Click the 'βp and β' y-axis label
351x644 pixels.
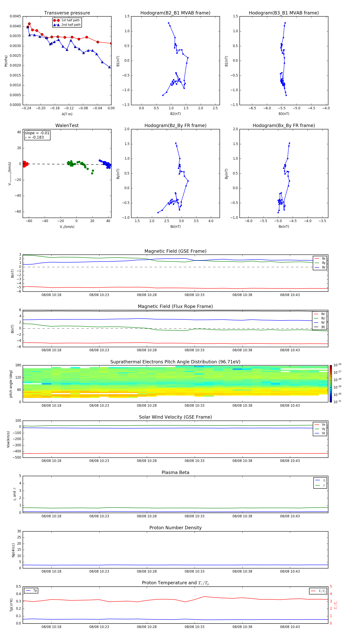click(x=14, y=494)
